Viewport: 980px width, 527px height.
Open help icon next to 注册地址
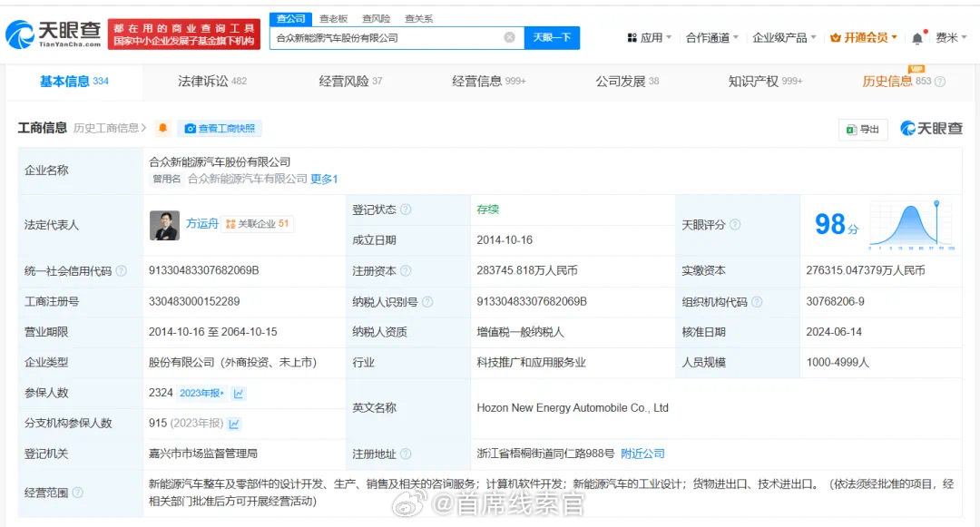click(x=406, y=454)
